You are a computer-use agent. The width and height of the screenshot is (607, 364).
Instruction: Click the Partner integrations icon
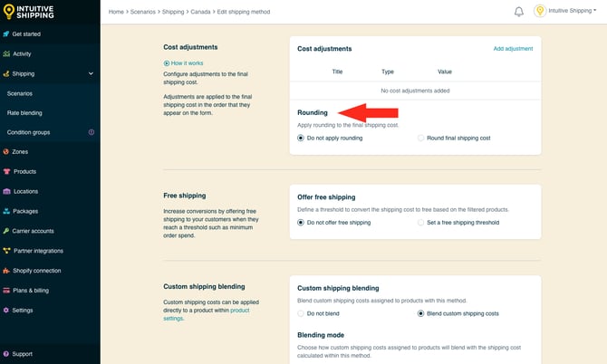tap(6, 251)
